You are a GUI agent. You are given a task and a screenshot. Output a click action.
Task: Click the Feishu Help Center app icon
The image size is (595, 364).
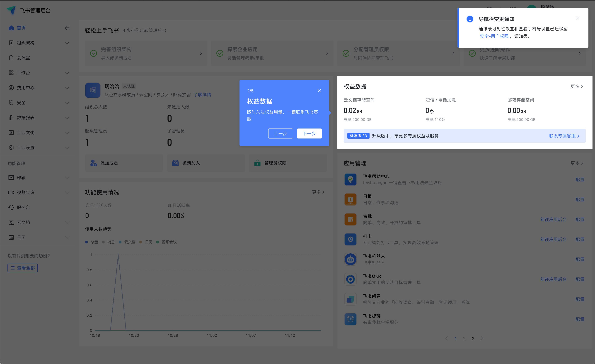(350, 180)
